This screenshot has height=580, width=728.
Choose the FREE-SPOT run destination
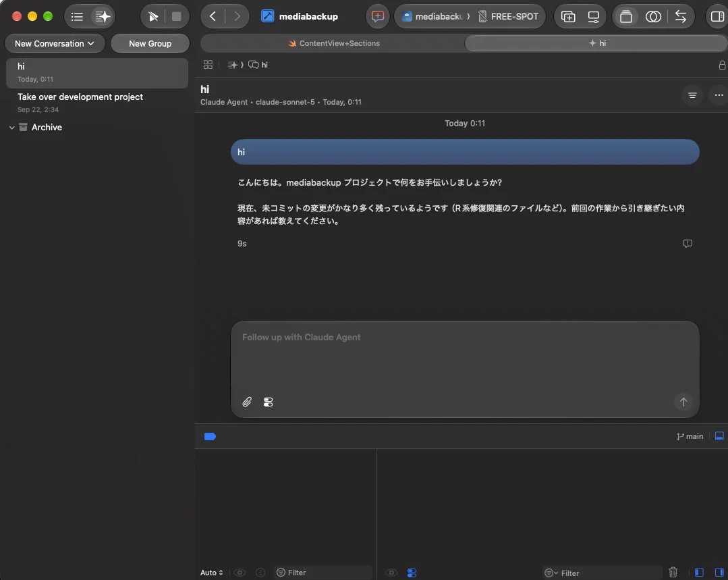point(508,17)
